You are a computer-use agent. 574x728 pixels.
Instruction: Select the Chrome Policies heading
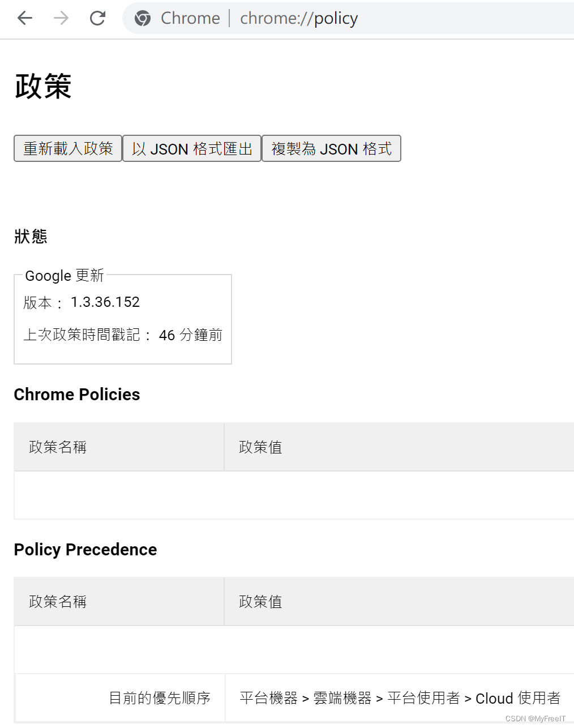coord(77,395)
